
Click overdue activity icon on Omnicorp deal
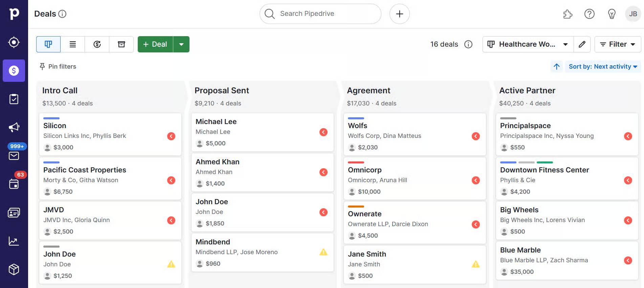click(x=476, y=180)
